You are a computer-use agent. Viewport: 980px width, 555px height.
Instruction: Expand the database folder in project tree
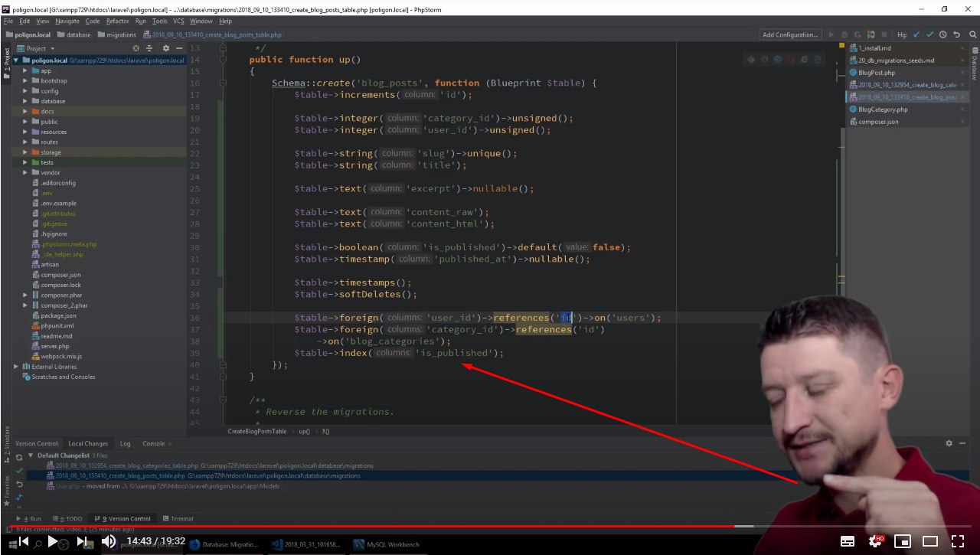25,101
